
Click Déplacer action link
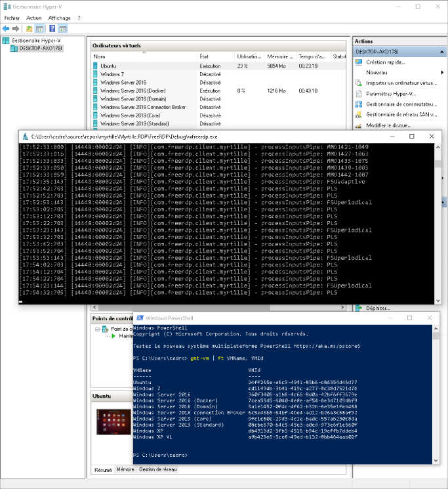[378, 308]
